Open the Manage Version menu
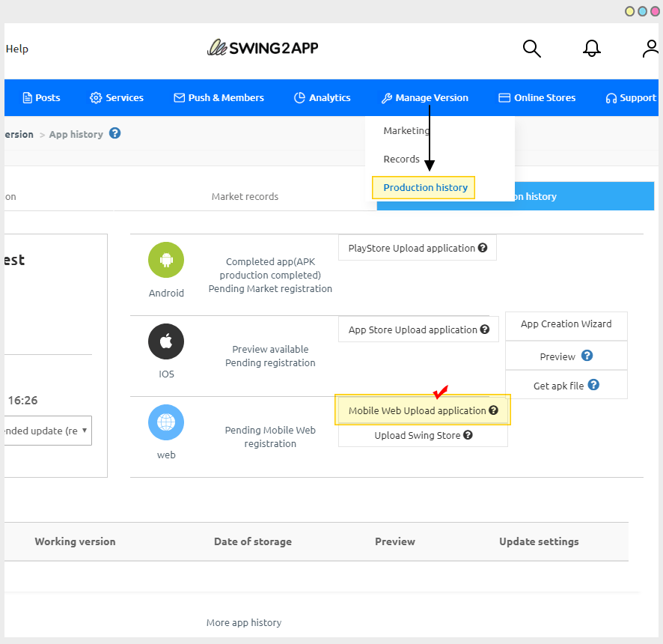Image resolution: width=663 pixels, height=644 pixels. (424, 97)
